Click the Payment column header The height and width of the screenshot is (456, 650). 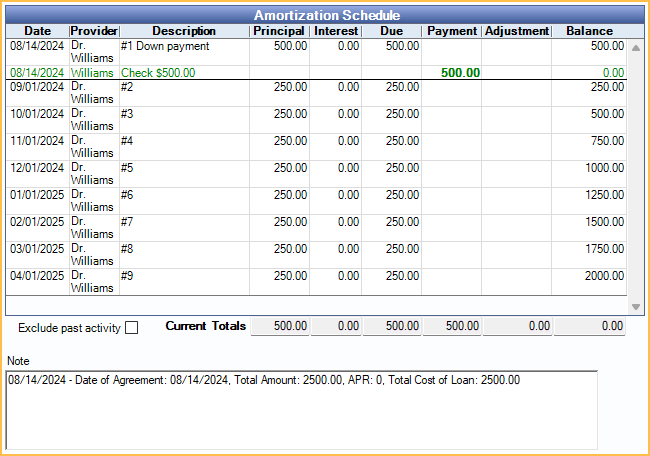(x=451, y=31)
